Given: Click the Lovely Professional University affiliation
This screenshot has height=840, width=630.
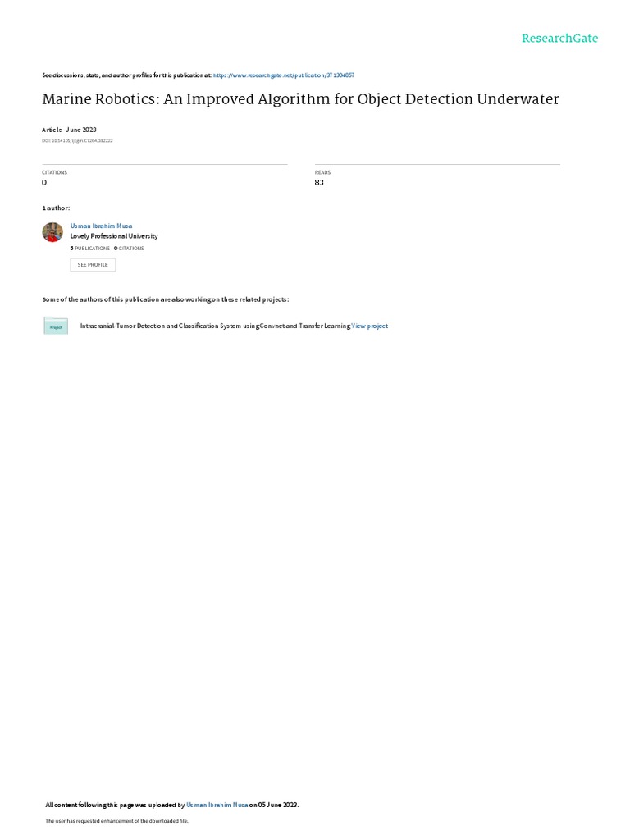Looking at the screenshot, I should (114, 236).
